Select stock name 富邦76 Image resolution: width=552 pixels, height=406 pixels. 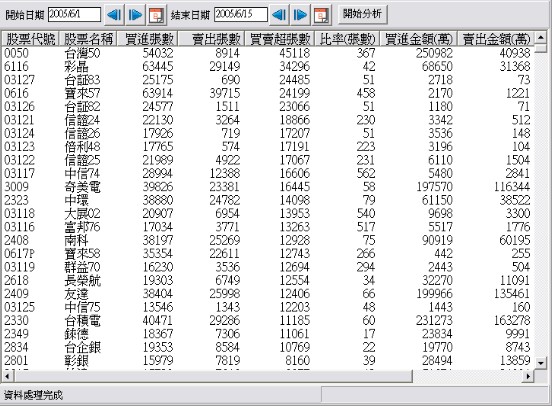point(82,227)
